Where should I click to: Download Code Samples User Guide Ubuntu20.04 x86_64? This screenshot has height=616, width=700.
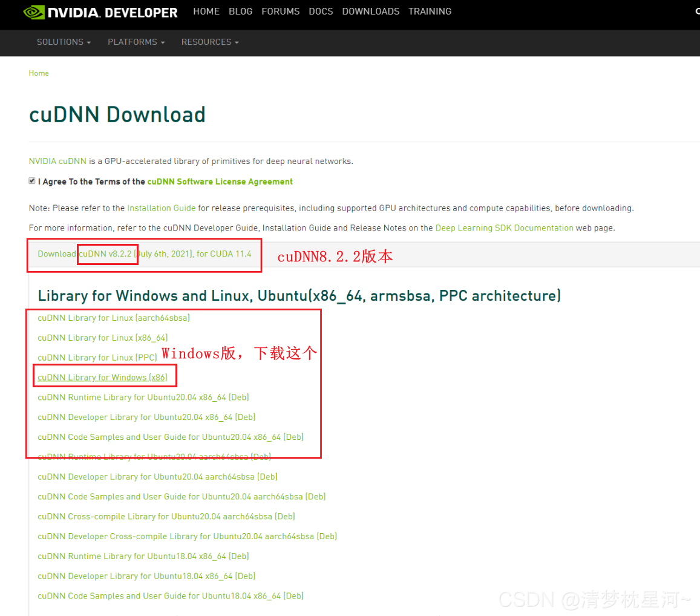click(x=171, y=437)
